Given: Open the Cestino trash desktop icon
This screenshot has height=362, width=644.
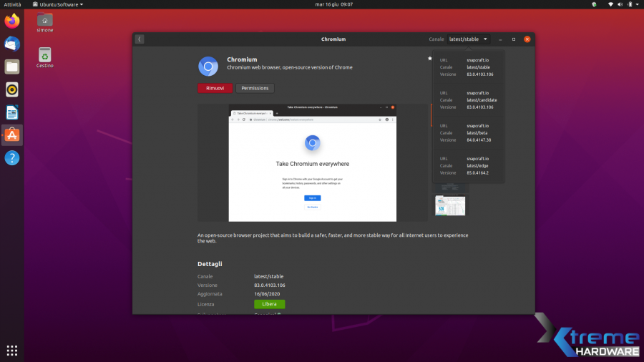Looking at the screenshot, I should click(x=45, y=56).
